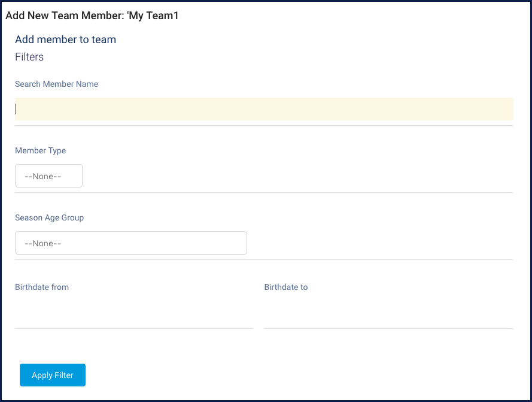Click the 'Season Age Group' label

pyautogui.click(x=49, y=218)
